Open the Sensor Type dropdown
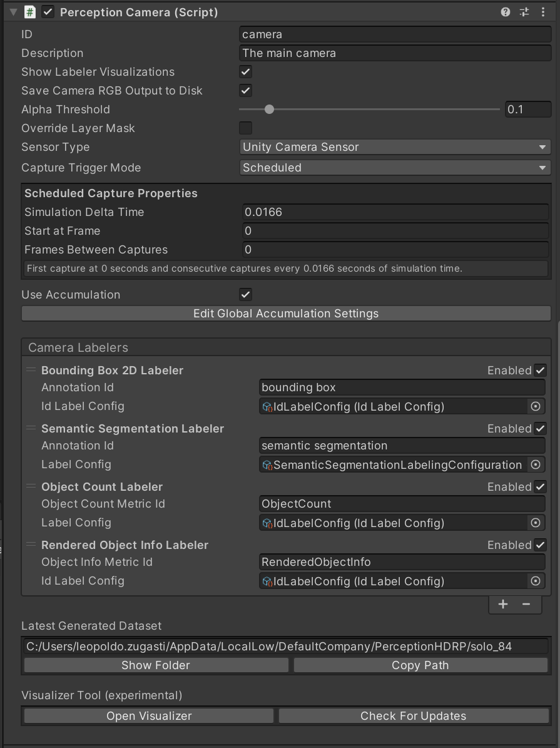 click(395, 147)
